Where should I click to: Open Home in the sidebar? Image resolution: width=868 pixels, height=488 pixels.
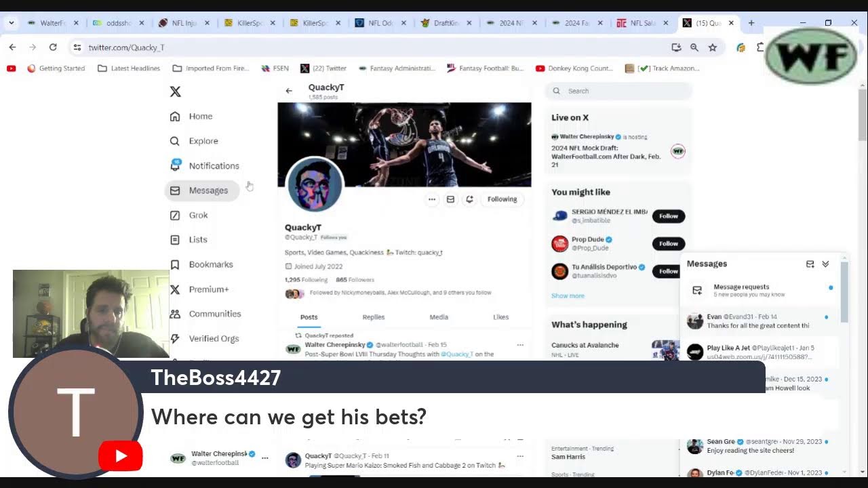[191, 117]
